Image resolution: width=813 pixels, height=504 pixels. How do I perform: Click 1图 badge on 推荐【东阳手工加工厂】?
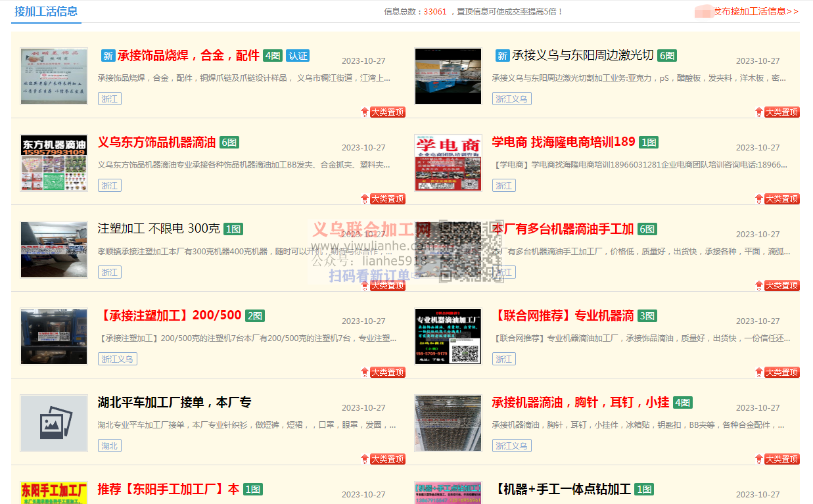tap(253, 490)
